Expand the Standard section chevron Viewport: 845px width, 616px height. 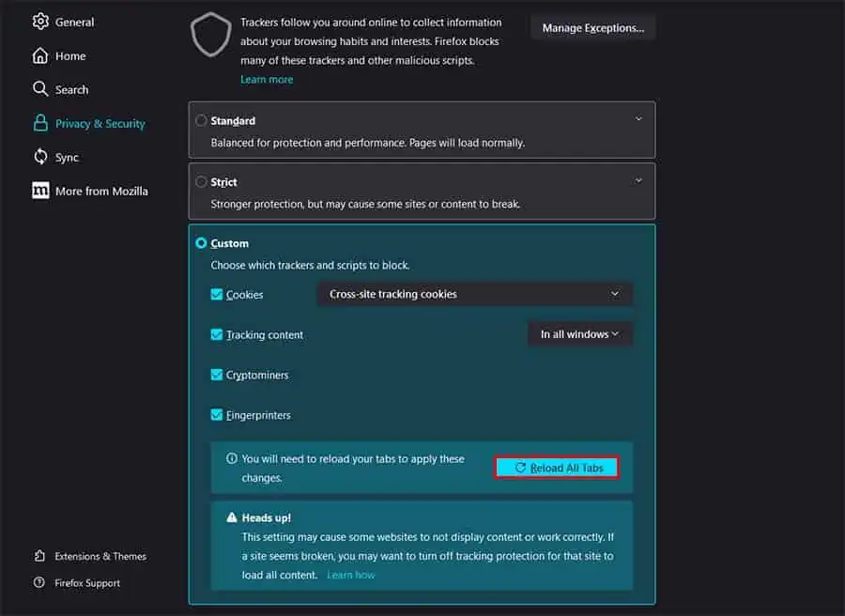[638, 118]
